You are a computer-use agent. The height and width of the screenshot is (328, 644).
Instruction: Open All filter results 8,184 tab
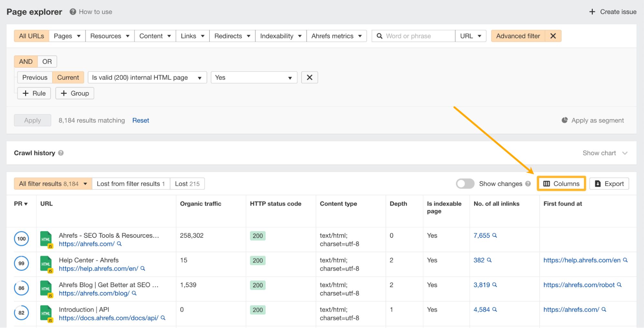(53, 184)
